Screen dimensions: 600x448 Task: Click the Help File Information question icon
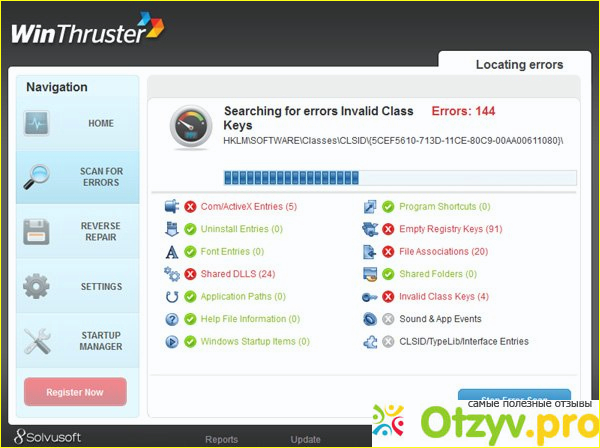171,319
